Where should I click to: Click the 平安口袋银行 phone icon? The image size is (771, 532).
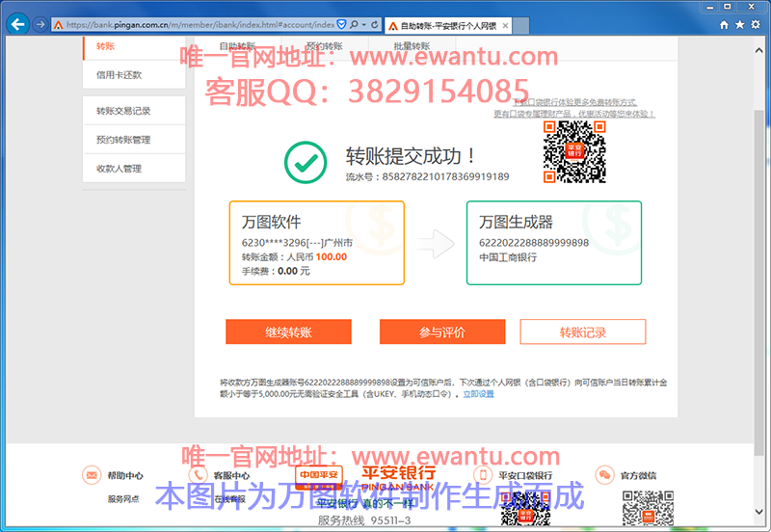click(483, 475)
